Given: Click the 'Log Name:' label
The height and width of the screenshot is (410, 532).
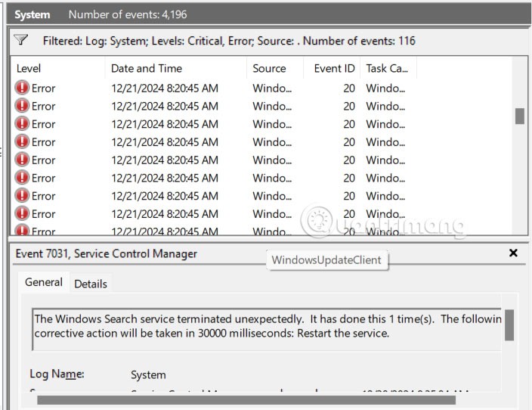Looking at the screenshot, I should [57, 374].
